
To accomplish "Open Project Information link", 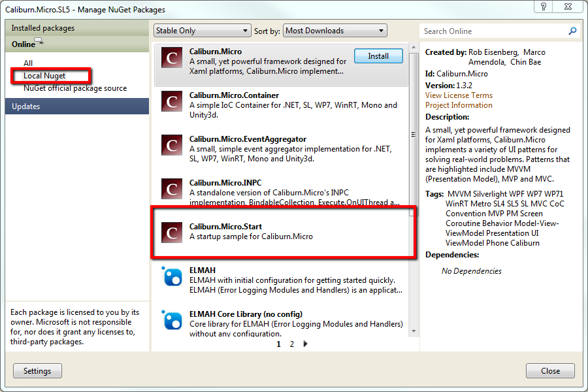I will click(459, 105).
